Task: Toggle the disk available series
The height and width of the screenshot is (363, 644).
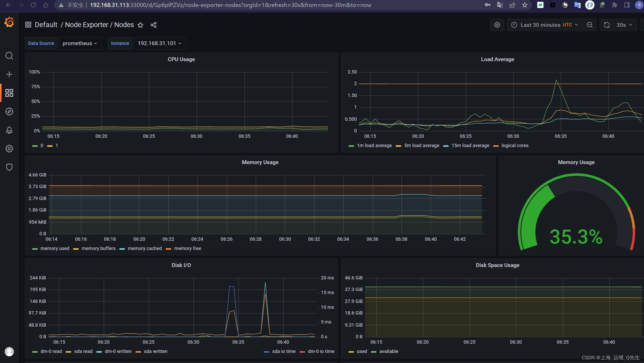Action: point(389,351)
